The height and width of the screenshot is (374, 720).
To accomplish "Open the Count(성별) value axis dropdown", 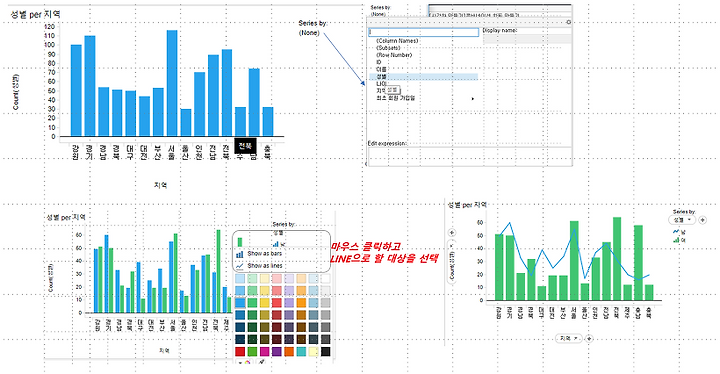I will tap(452, 262).
